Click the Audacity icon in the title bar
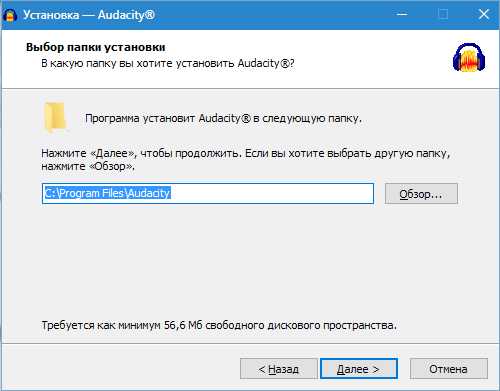 click(10, 15)
